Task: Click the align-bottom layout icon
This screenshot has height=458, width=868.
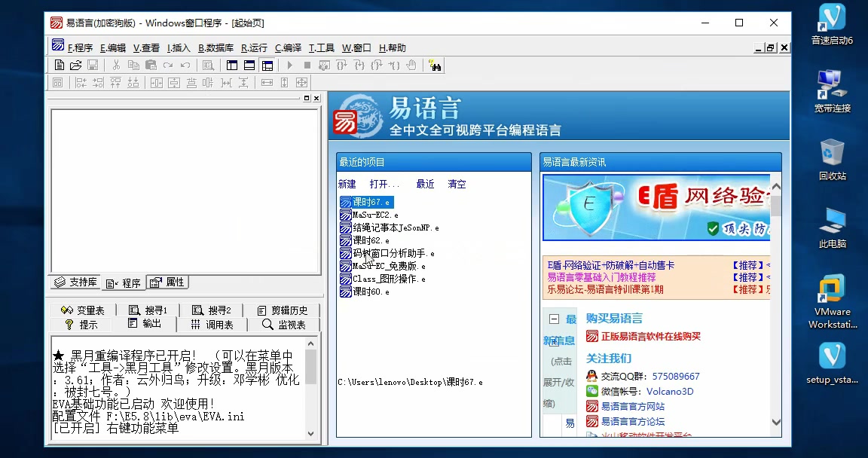Action: point(133,83)
